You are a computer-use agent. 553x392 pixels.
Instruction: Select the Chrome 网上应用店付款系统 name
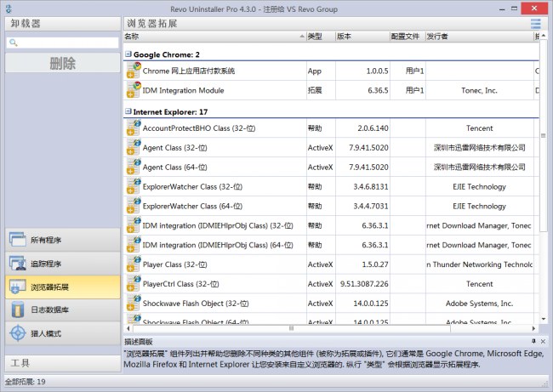click(x=189, y=71)
